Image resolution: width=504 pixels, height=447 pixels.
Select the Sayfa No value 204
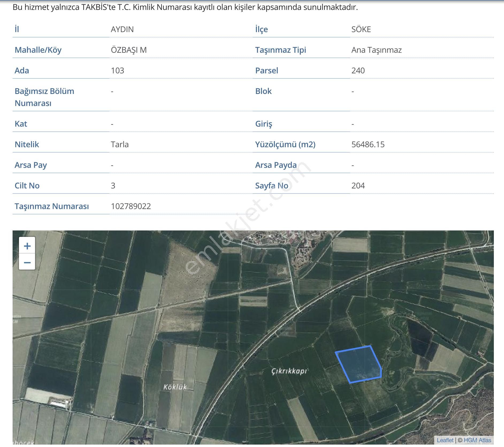358,185
